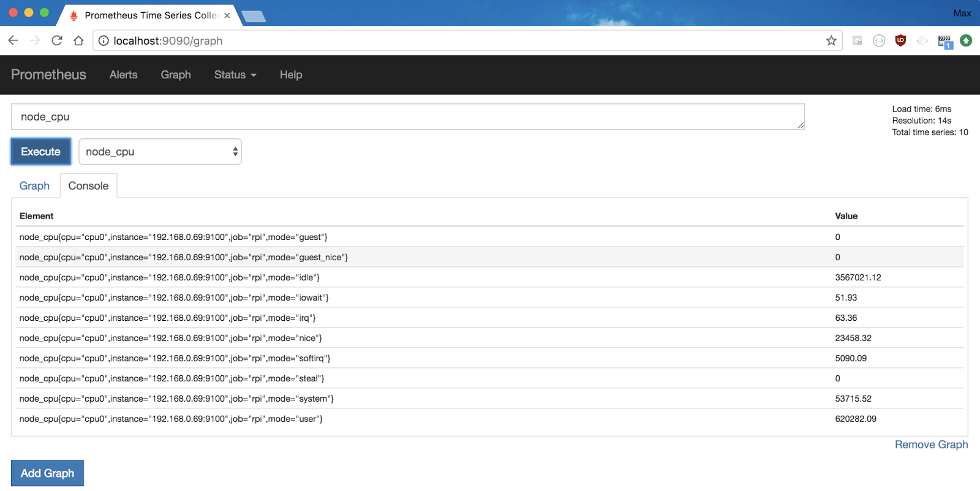Click the Value column header
Screen dimensions: 980x491
(846, 216)
